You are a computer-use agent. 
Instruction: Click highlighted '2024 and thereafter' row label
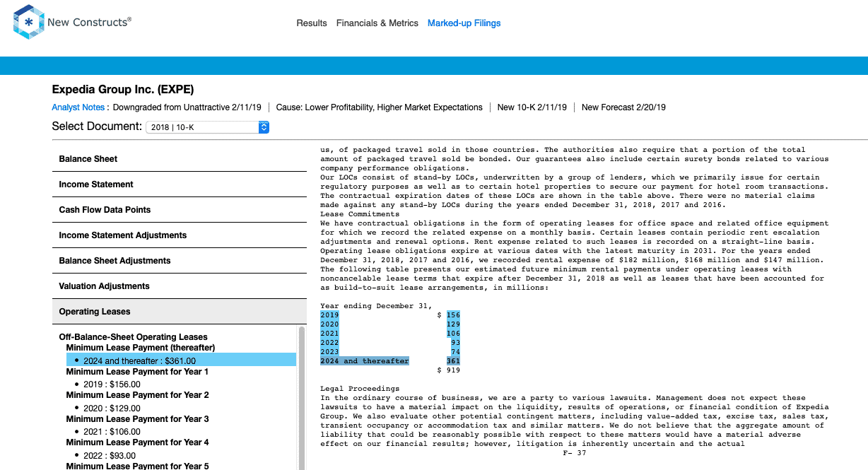pos(365,361)
